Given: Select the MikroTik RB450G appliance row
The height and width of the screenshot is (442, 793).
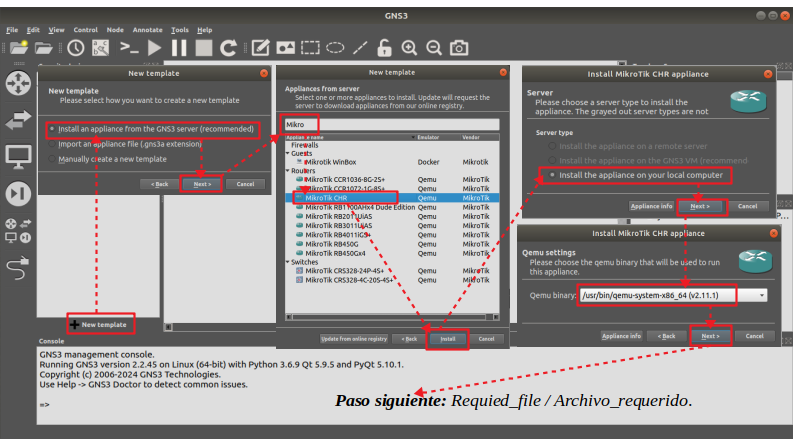Looking at the screenshot, I should tap(392, 244).
